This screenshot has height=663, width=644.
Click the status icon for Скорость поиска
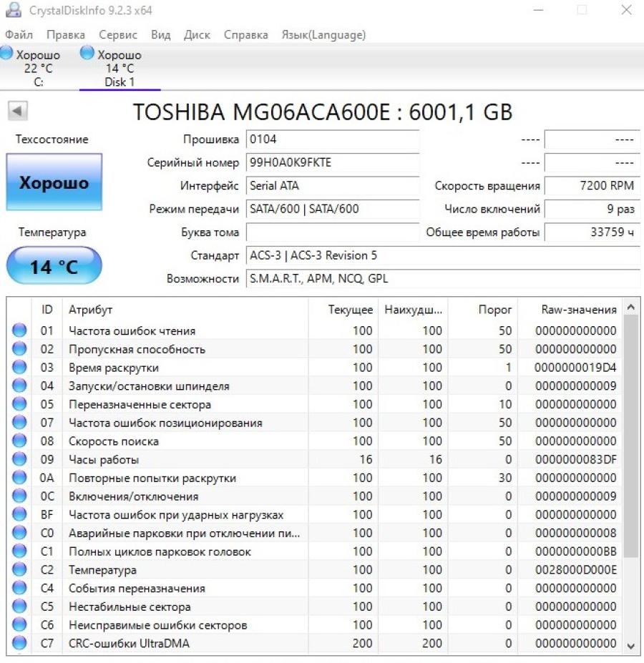(x=21, y=441)
